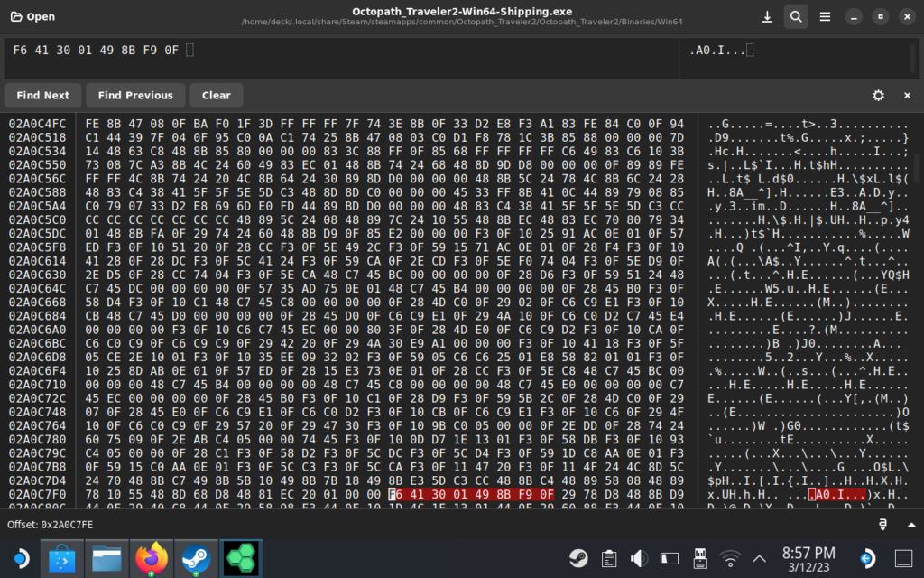Image resolution: width=924 pixels, height=578 pixels.
Task: Open the Wi-Fi network tray icon
Action: point(730,558)
